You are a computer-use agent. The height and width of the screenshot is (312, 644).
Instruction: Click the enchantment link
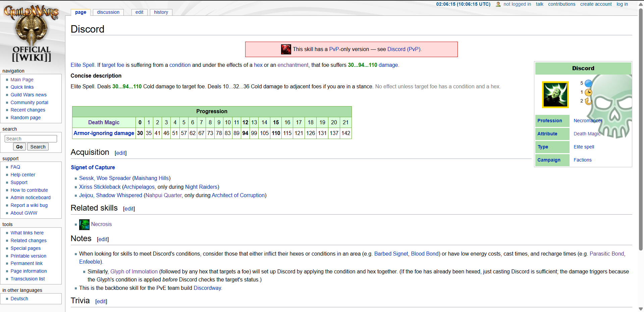click(x=293, y=65)
